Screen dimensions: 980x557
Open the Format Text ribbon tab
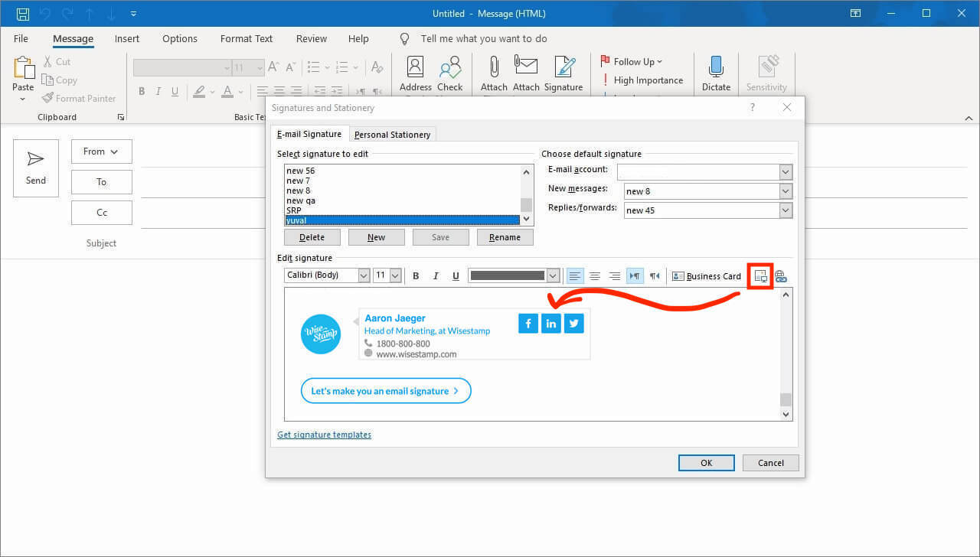click(247, 39)
